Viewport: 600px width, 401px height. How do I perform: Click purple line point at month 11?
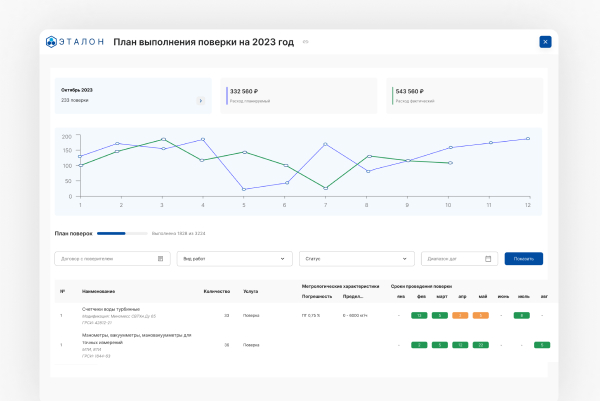491,143
